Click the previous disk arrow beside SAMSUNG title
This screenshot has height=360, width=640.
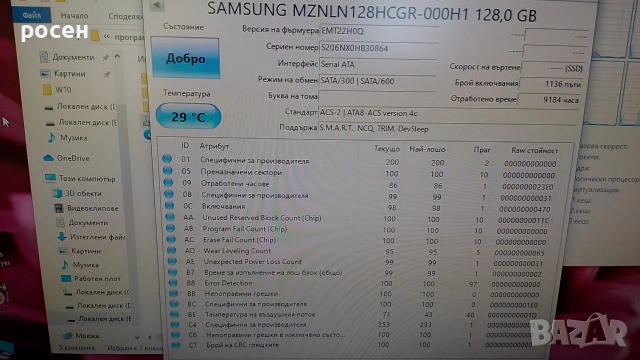click(x=157, y=5)
